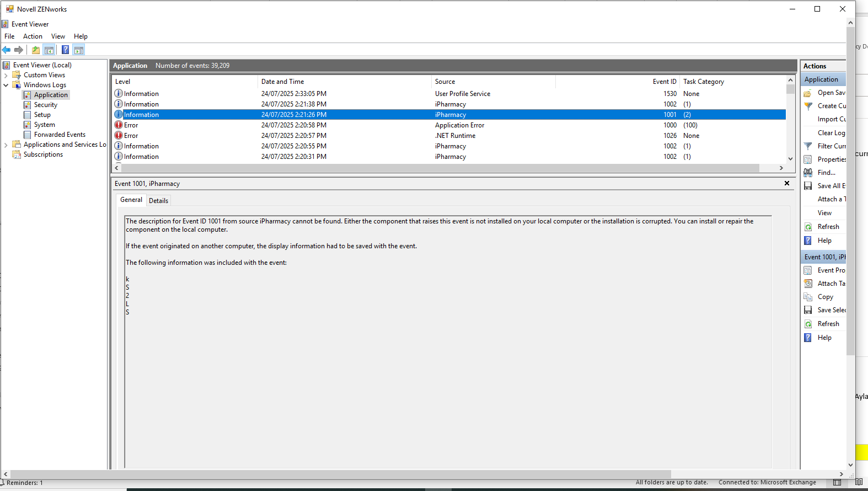Image resolution: width=868 pixels, height=491 pixels.
Task: Click the Create Custom View funnel icon
Action: click(808, 106)
